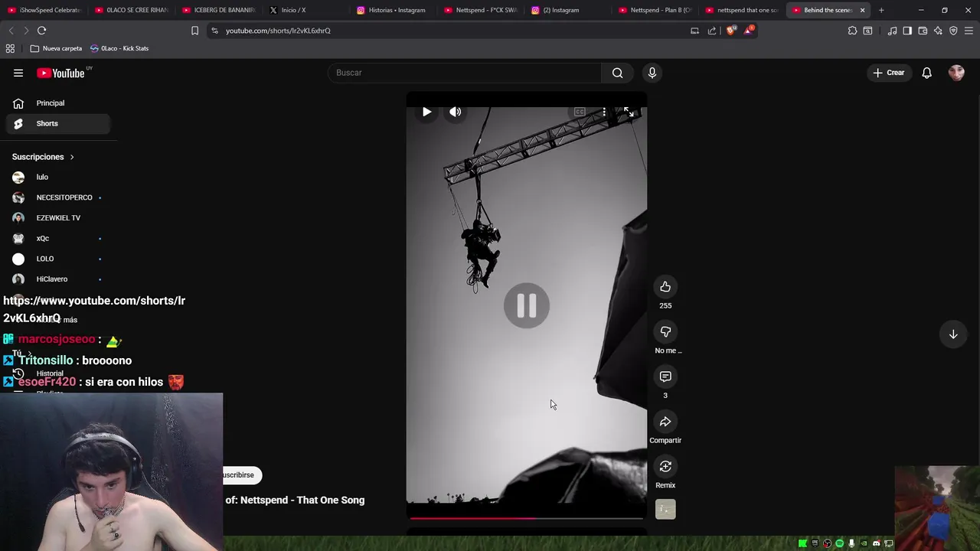Open the apps grid in bookmarks bar
Viewport: 980px width, 551px height.
click(x=10, y=48)
